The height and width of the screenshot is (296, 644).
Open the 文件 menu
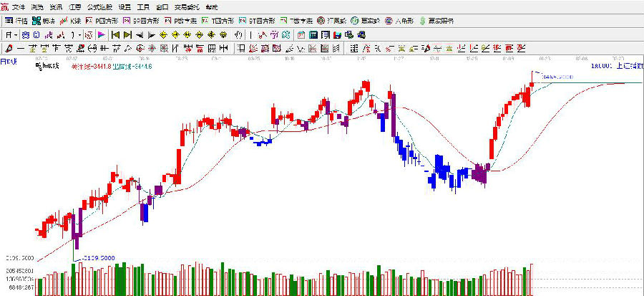[x=18, y=6]
